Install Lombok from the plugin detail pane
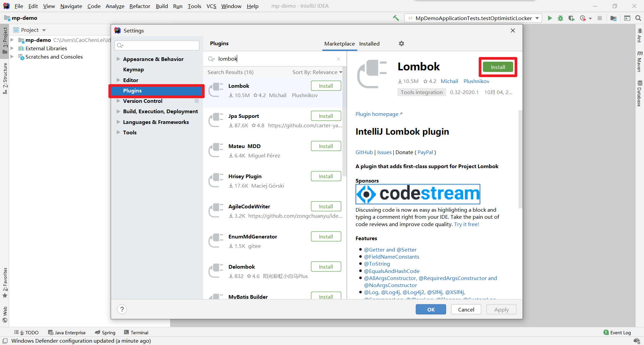 coord(498,67)
